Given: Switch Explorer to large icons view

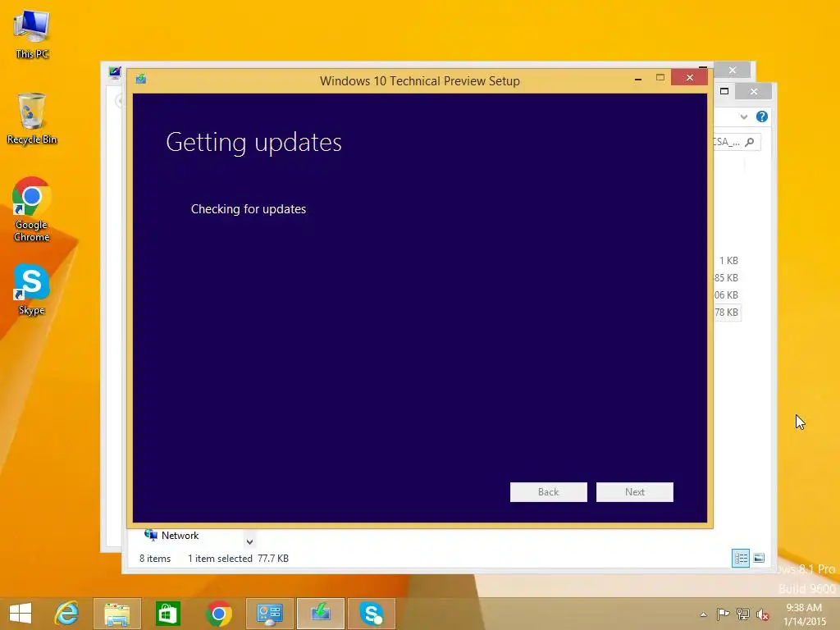Looking at the screenshot, I should [759, 558].
